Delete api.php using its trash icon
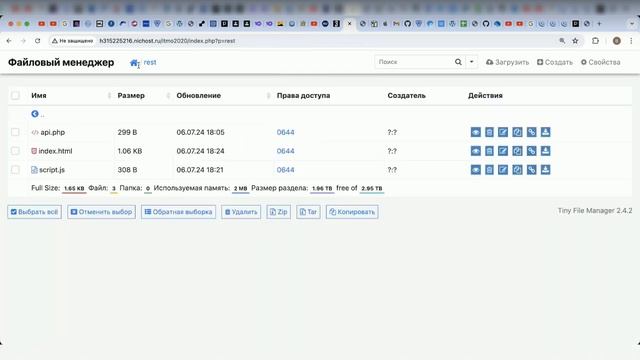Image resolution: width=640 pixels, height=360 pixels. (x=489, y=132)
